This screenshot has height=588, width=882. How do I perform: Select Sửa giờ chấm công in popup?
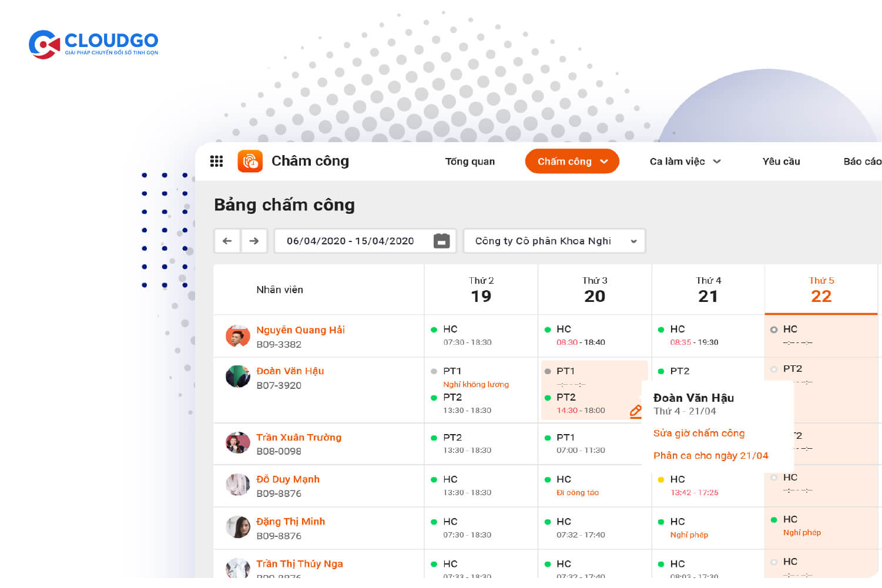[699, 433]
